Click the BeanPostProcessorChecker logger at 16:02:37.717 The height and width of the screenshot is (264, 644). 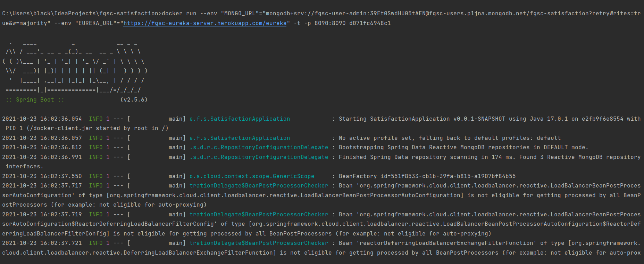tap(259, 186)
